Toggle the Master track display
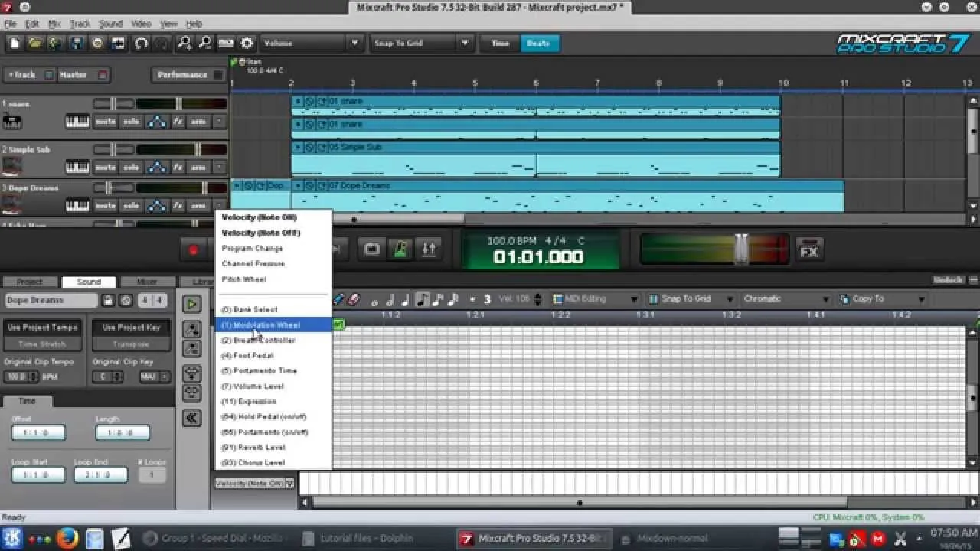Image resolution: width=980 pixels, height=551 pixels. point(84,75)
